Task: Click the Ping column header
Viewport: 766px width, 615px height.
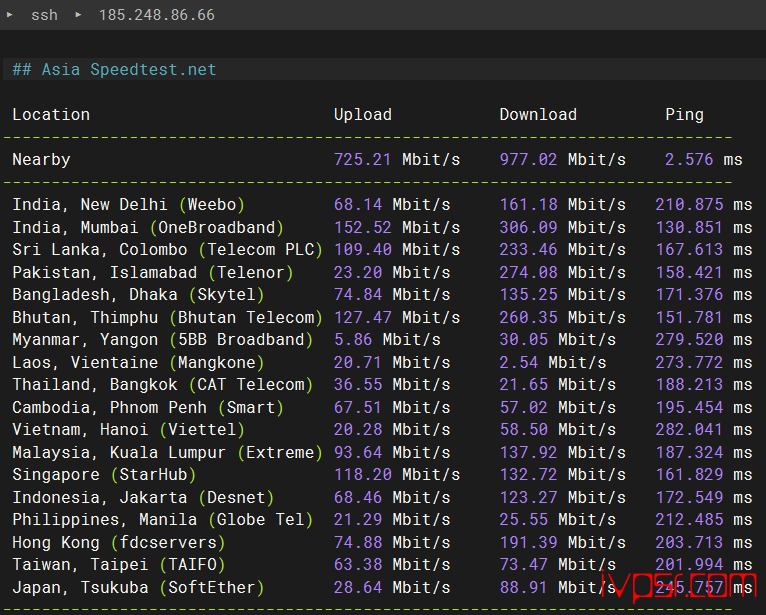Action: (684, 114)
